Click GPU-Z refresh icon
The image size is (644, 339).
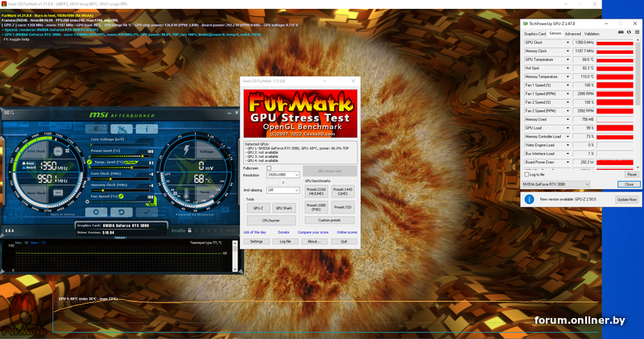tap(629, 32)
